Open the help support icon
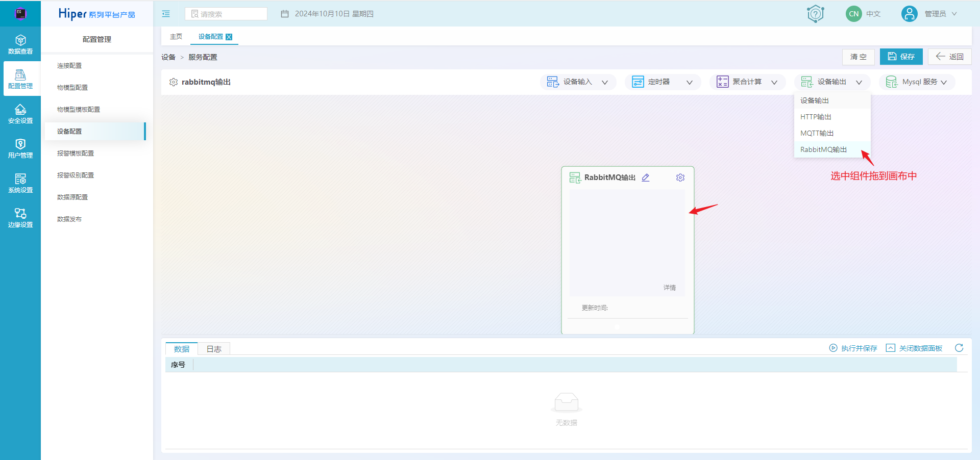The image size is (980, 460). point(816,14)
